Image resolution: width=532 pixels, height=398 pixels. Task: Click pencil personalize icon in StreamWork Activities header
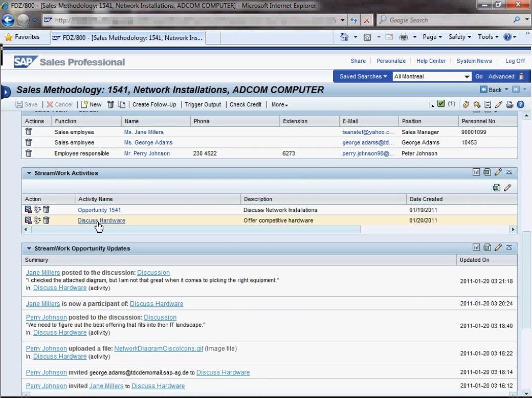(x=498, y=172)
